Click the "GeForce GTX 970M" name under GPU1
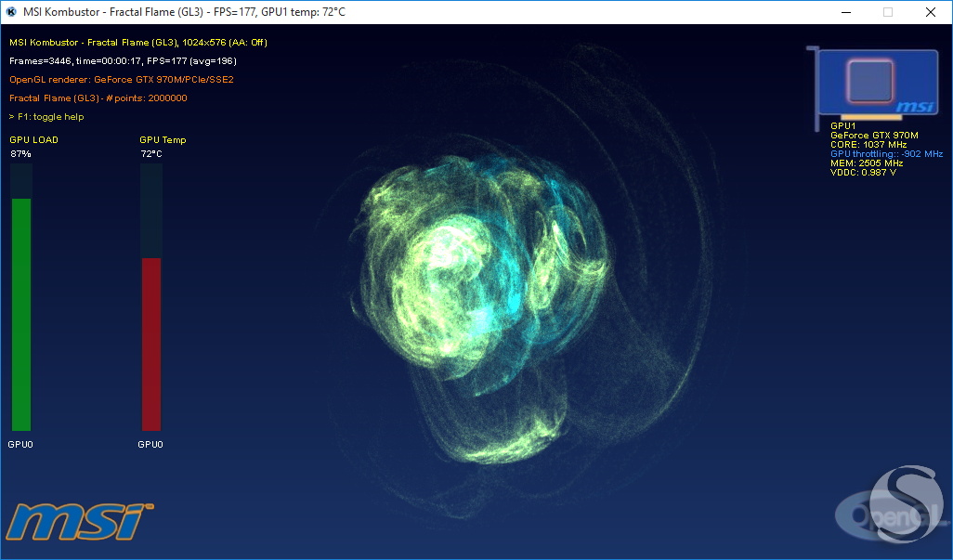 click(x=875, y=136)
